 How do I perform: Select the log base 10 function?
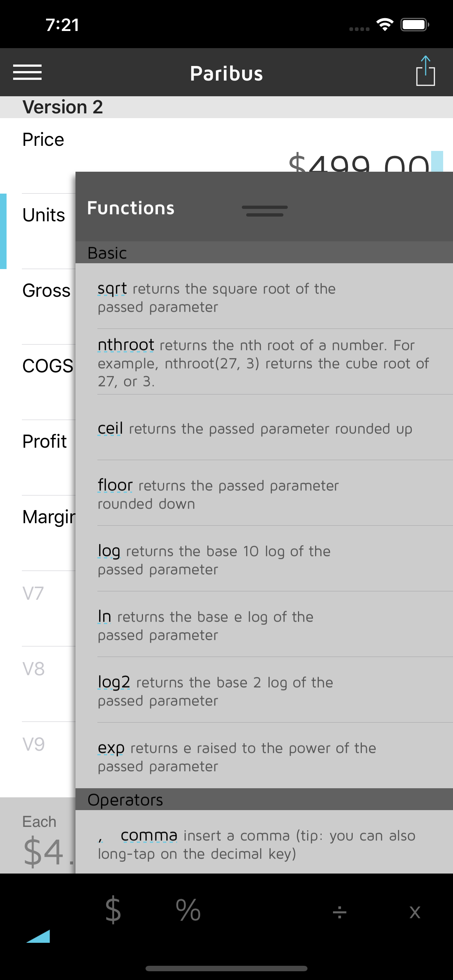109,551
